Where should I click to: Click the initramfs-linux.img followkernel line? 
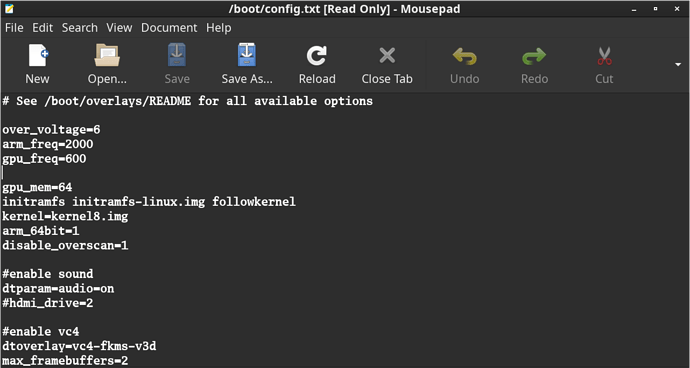coord(149,202)
